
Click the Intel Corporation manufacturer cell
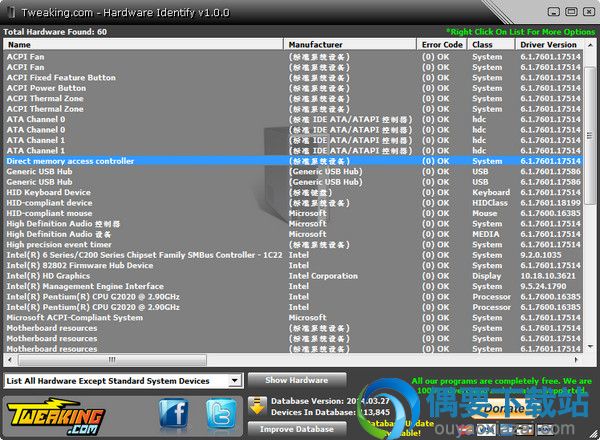(323, 276)
